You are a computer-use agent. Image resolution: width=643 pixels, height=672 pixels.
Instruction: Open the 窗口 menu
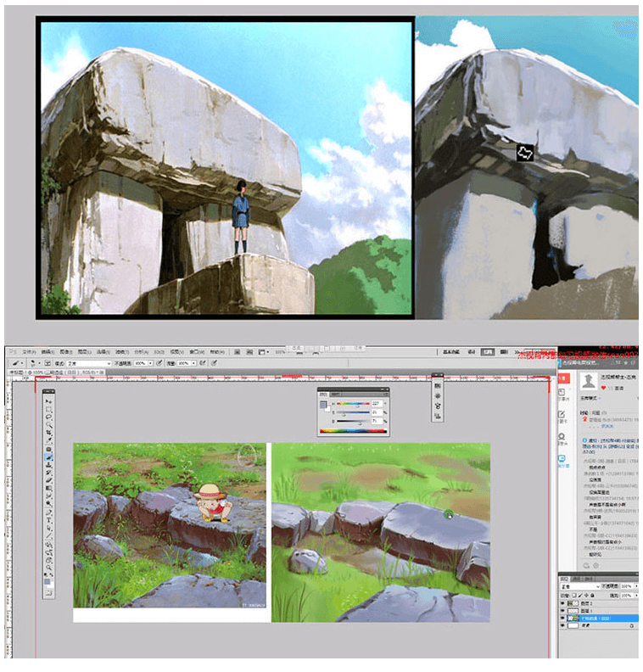[x=197, y=352]
